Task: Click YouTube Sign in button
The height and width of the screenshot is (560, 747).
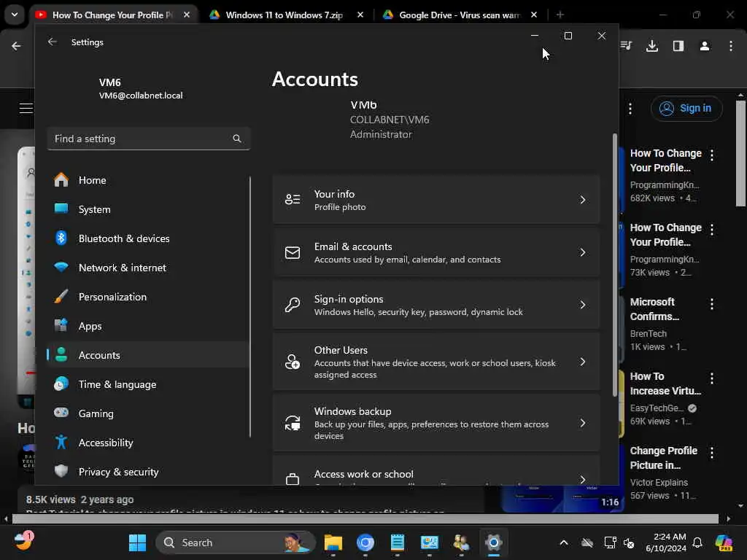Action: pyautogui.click(x=686, y=109)
